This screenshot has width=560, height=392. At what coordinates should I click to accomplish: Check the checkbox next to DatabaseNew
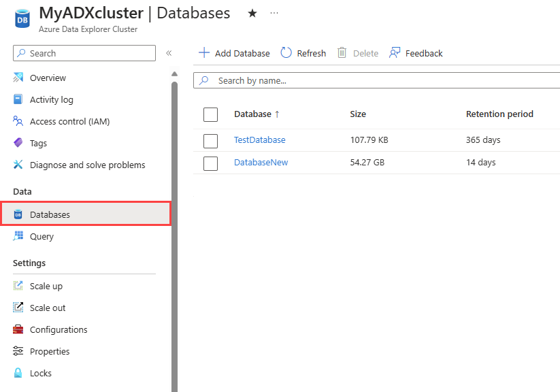[210, 163]
